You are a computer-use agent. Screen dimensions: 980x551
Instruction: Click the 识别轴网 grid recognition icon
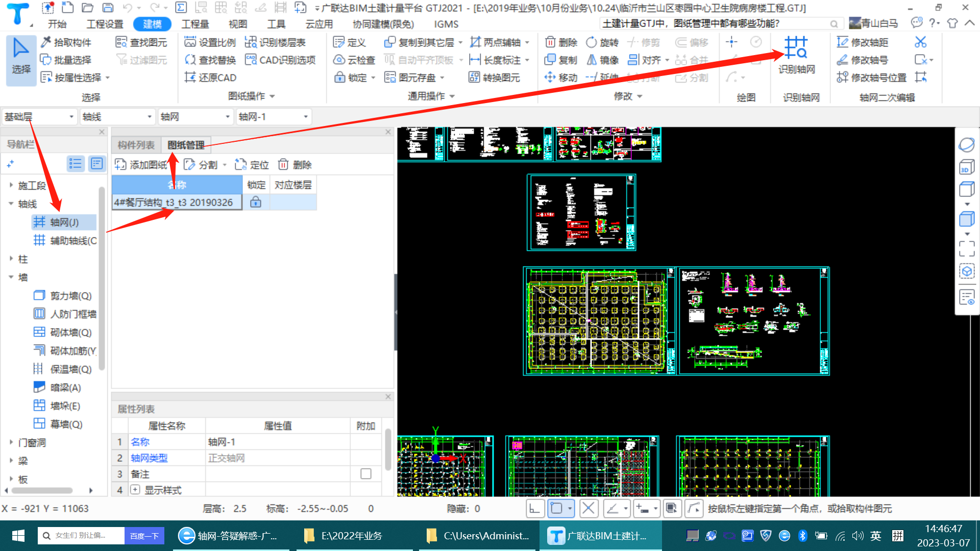[x=796, y=55]
